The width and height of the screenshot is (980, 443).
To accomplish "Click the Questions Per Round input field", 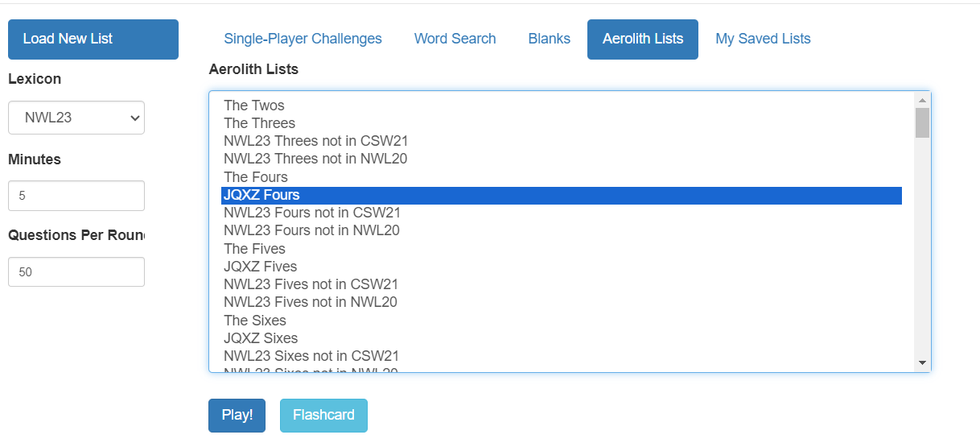I will 76,272.
